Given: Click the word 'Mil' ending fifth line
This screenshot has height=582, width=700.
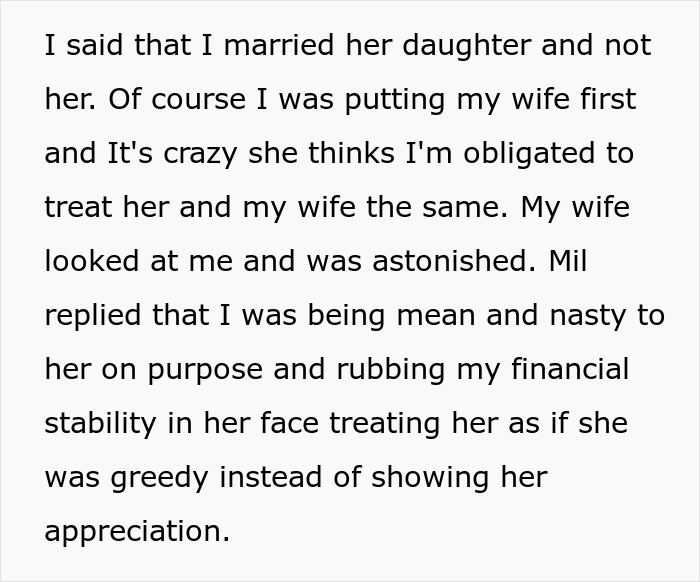Looking at the screenshot, I should coord(568,261).
